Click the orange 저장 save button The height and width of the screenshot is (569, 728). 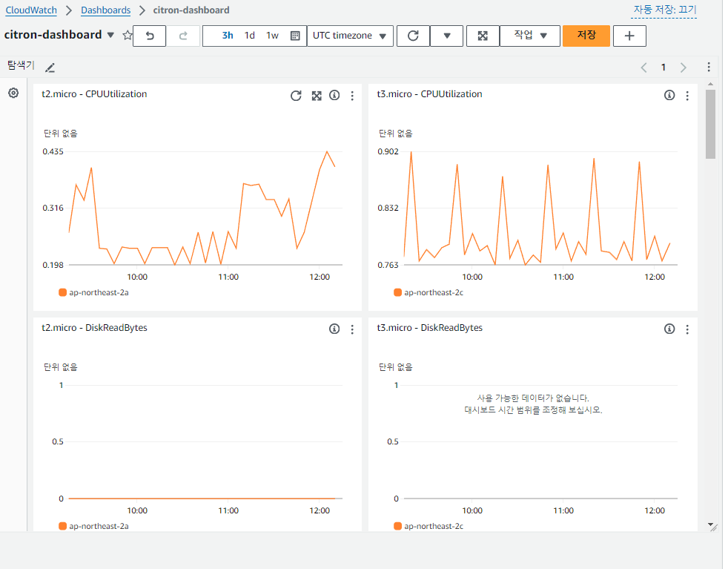click(x=586, y=36)
